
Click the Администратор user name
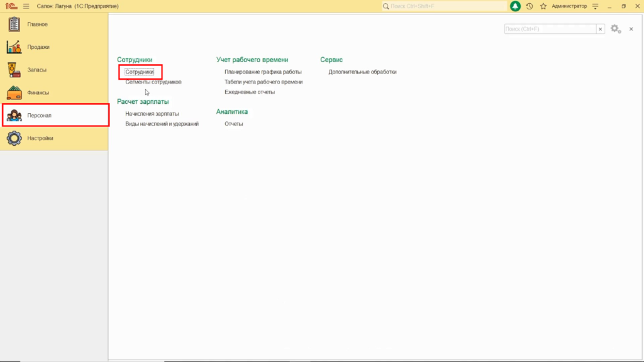[x=569, y=6]
